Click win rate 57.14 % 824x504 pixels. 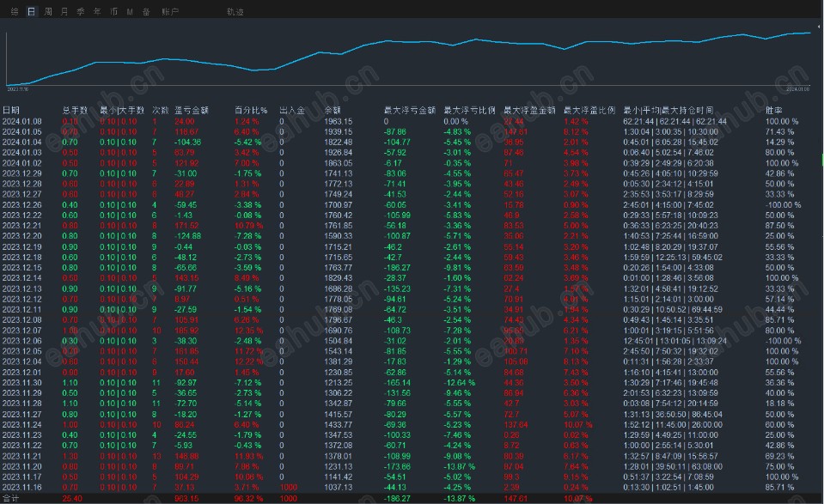pyautogui.click(x=779, y=300)
